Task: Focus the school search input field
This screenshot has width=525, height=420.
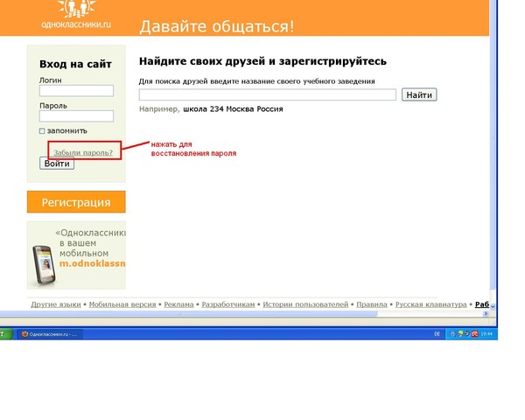Action: 268,94
